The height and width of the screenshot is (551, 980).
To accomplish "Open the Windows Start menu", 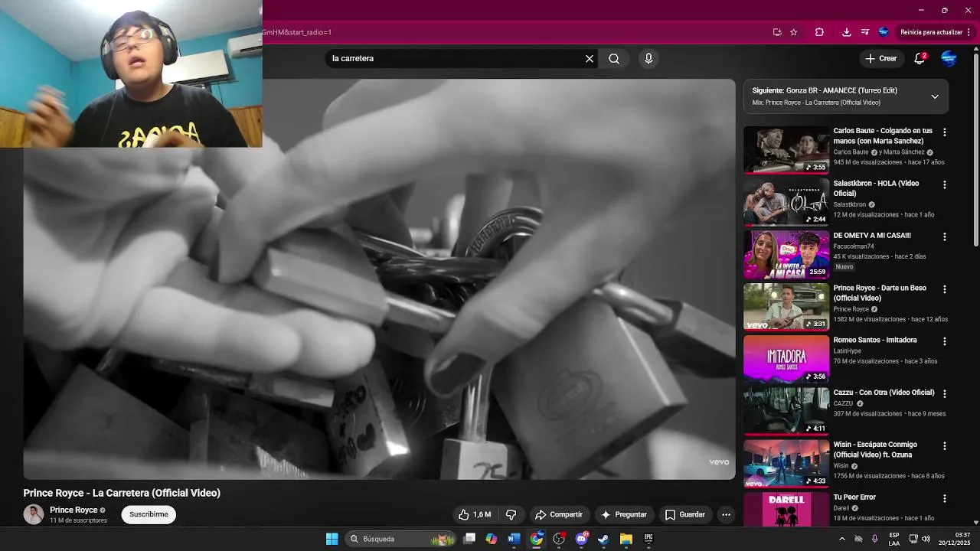I will [x=332, y=539].
